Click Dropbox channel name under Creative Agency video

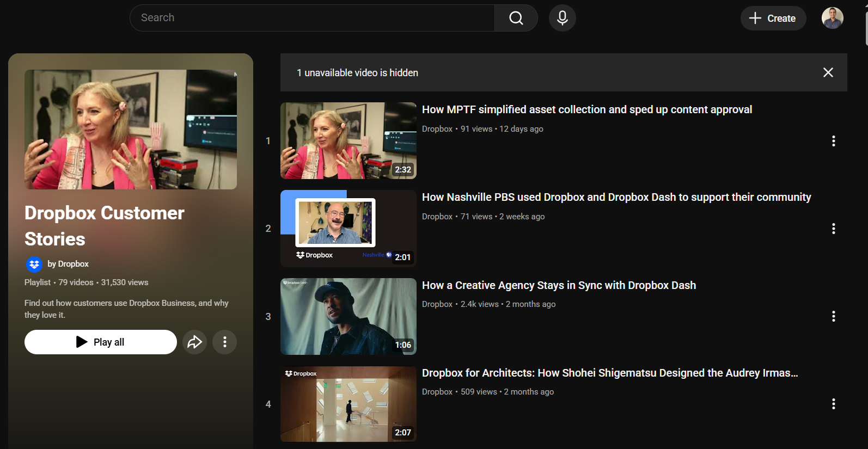437,304
